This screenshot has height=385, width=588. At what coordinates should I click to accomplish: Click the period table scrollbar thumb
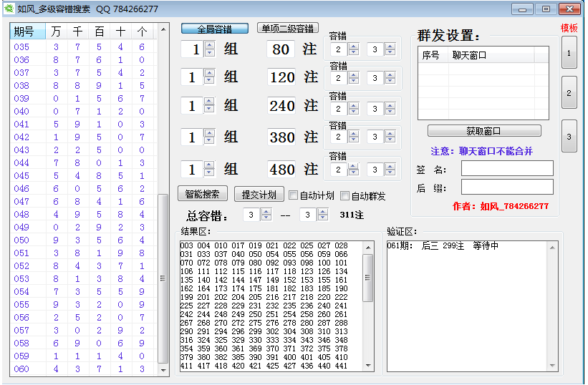pos(163,278)
